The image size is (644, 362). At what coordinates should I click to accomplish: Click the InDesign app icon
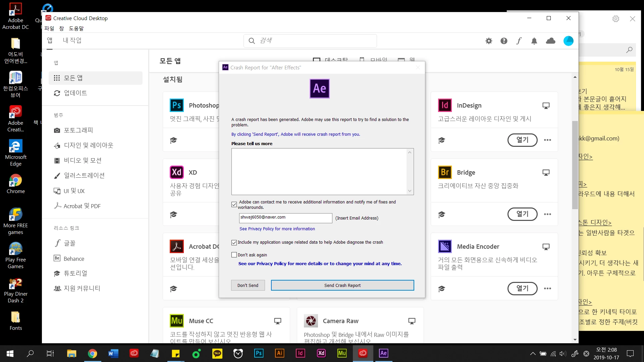click(445, 105)
